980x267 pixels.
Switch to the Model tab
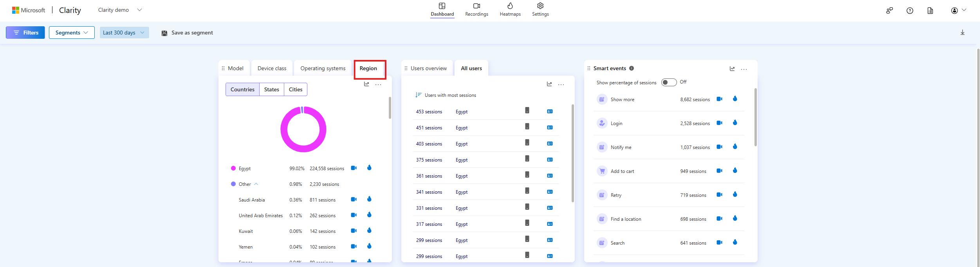pos(235,68)
